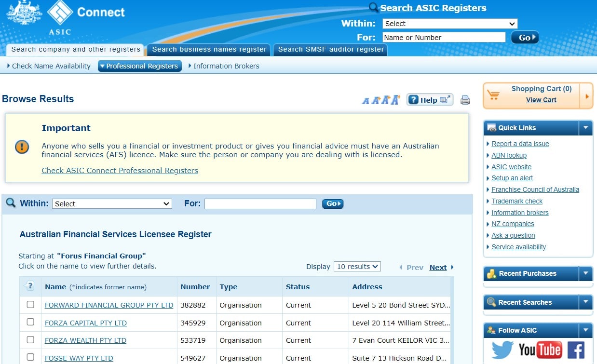Viewport: 597px width, 364px height.
Task: Collapse the Follow ASIC panel arrow
Action: point(585,330)
